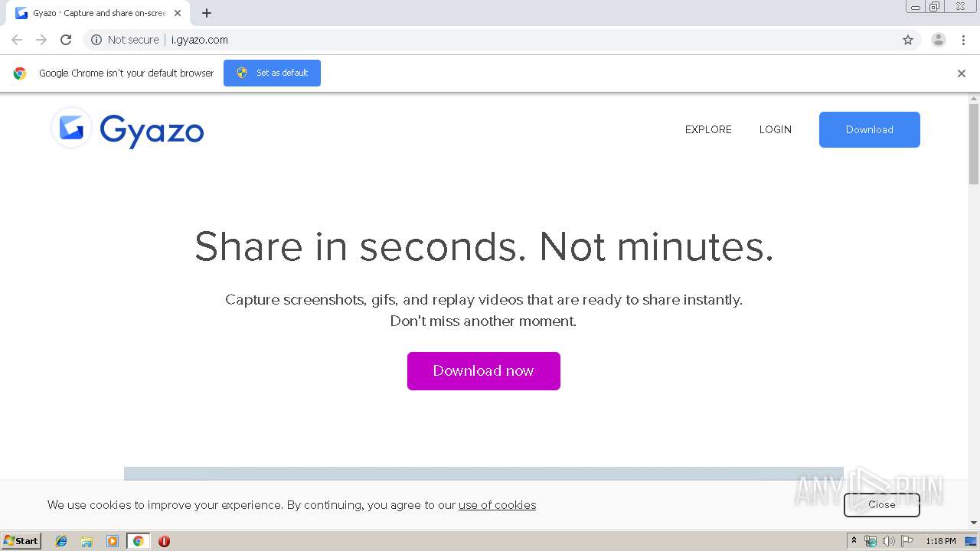This screenshot has height=551, width=980.
Task: Click the show desktop tray icon
Action: [x=971, y=541]
